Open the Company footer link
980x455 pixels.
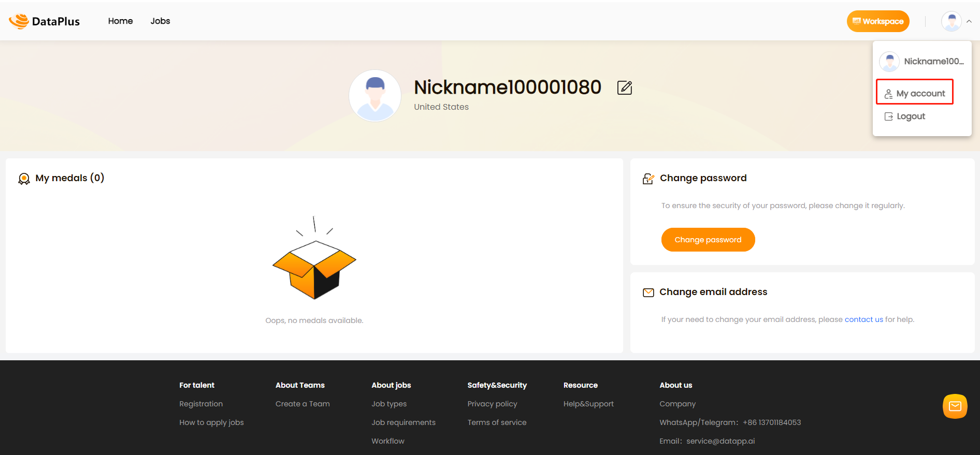678,404
